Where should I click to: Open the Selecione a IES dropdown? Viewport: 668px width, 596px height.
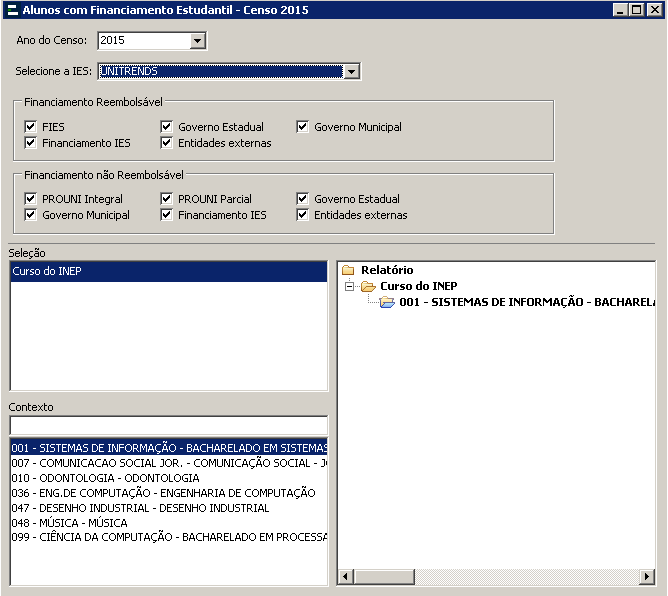[x=351, y=72]
